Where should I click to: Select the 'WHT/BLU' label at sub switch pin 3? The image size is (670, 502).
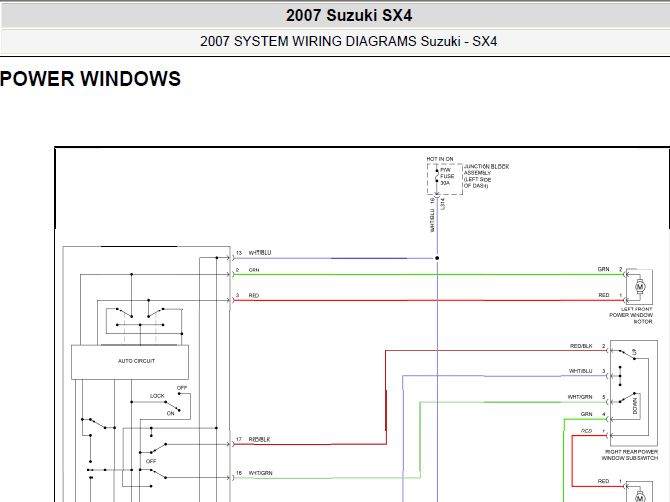(x=580, y=371)
